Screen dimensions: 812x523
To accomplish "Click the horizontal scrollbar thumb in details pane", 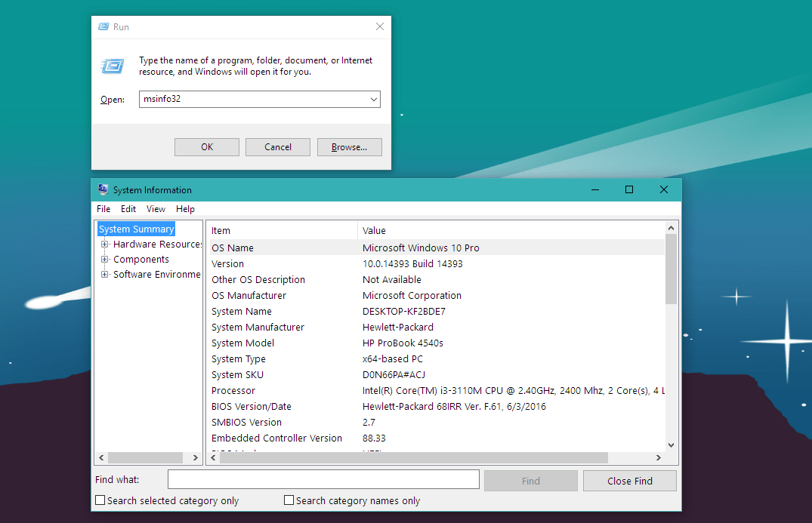I will pyautogui.click(x=414, y=458).
